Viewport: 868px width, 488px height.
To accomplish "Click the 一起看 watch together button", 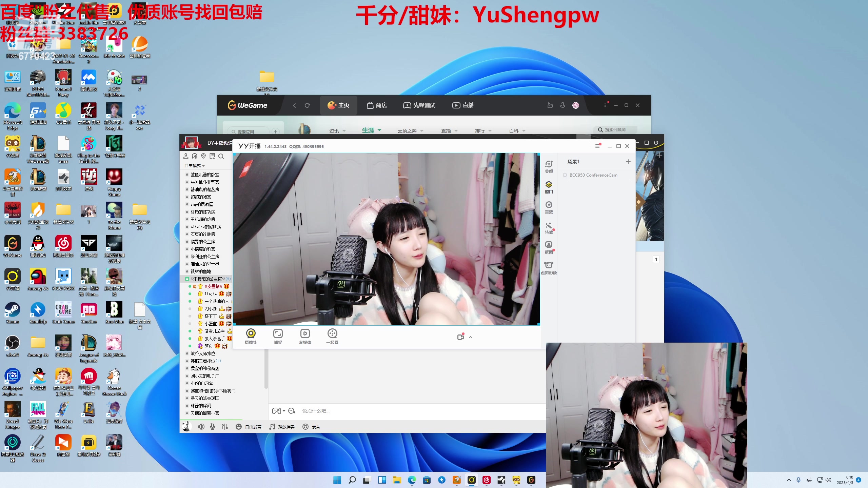I will (x=332, y=336).
